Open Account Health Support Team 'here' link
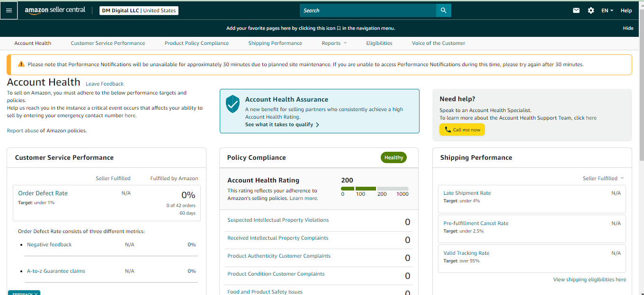Viewport: 644px width, 295px height. click(x=591, y=118)
